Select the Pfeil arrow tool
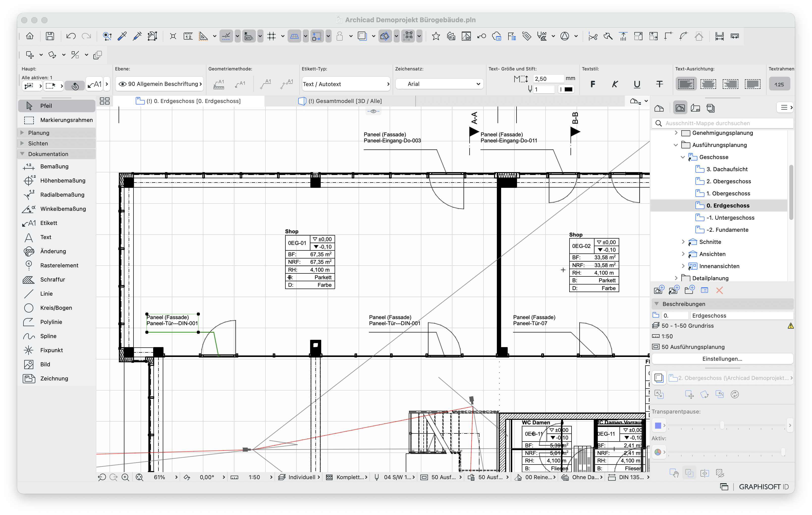 coord(57,106)
